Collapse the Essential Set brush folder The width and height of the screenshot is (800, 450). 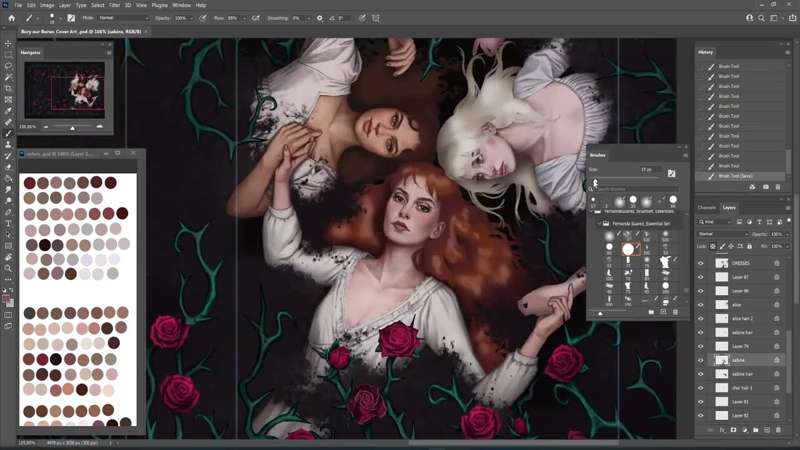click(599, 223)
